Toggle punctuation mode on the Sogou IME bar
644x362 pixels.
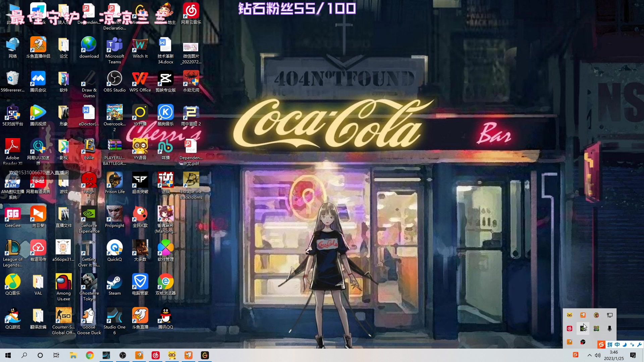pyautogui.click(x=632, y=345)
